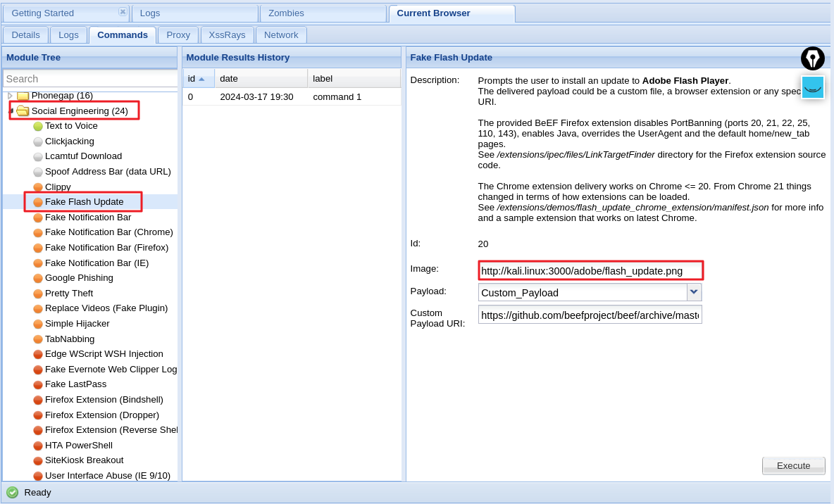Click orange dot beside Fake Flash Update
The width and height of the screenshot is (834, 504).
click(38, 203)
